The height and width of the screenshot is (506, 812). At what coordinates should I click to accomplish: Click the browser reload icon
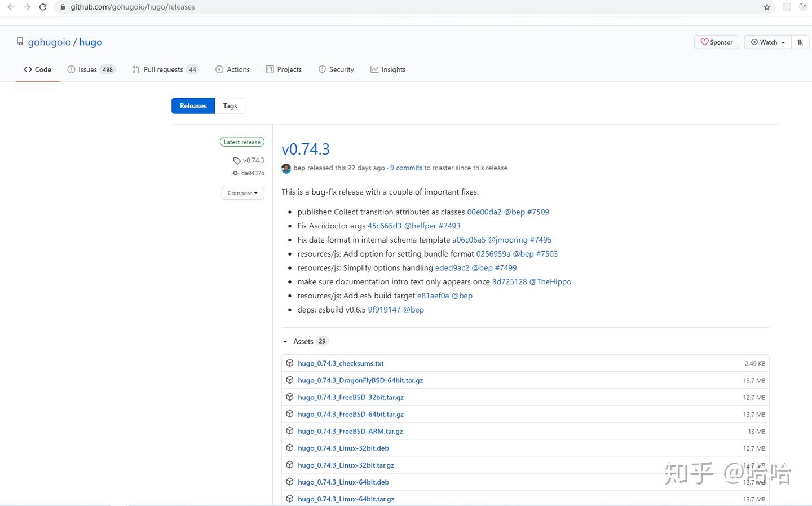coord(43,7)
